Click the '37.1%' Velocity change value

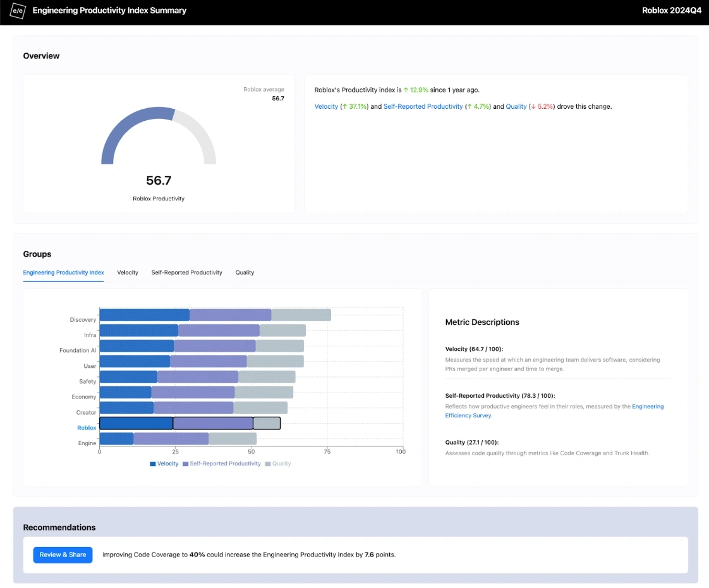click(358, 106)
